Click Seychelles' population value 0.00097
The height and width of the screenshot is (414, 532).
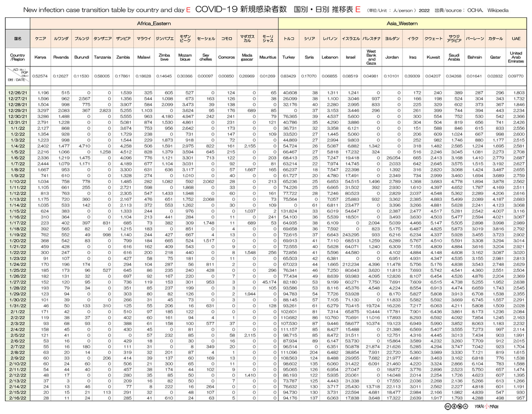coord(205,77)
